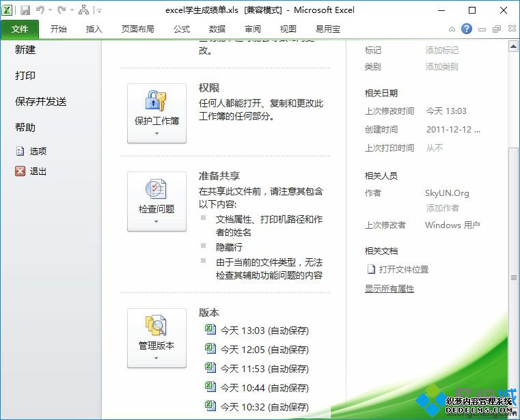The image size is (520, 420).
Task: Select the author SkyUN.Org
Action: (447, 193)
